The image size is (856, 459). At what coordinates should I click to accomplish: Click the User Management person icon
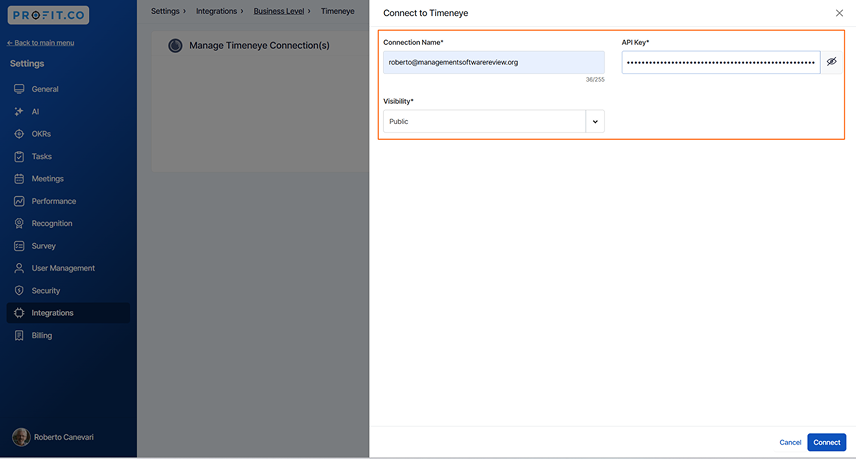(x=19, y=268)
